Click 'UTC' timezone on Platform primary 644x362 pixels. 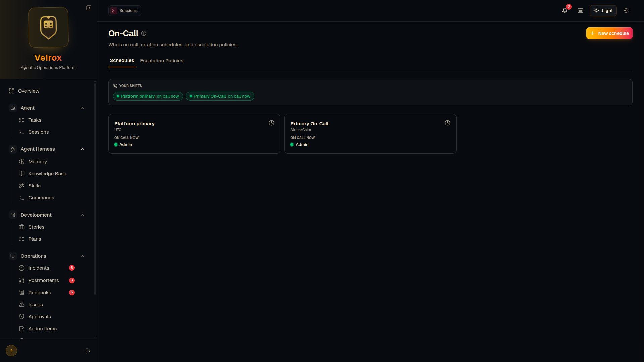118,130
